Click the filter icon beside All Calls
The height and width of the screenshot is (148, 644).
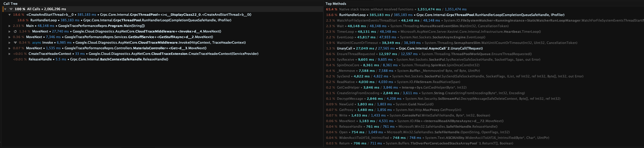[11, 9]
